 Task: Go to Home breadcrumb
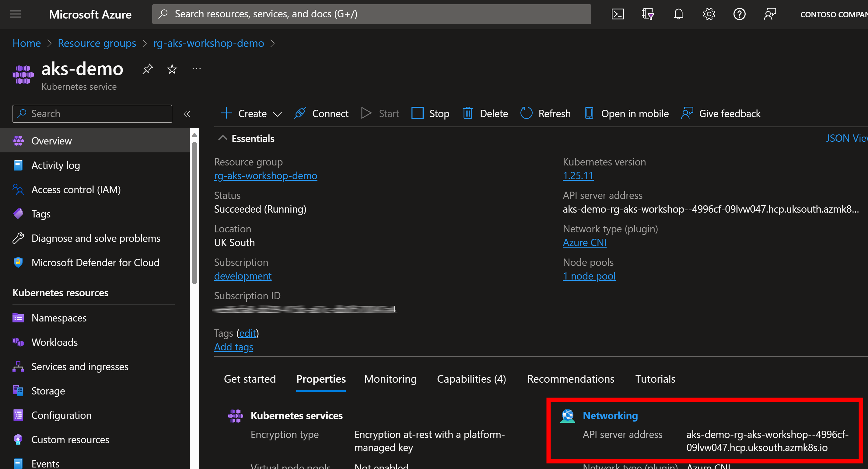(26, 43)
